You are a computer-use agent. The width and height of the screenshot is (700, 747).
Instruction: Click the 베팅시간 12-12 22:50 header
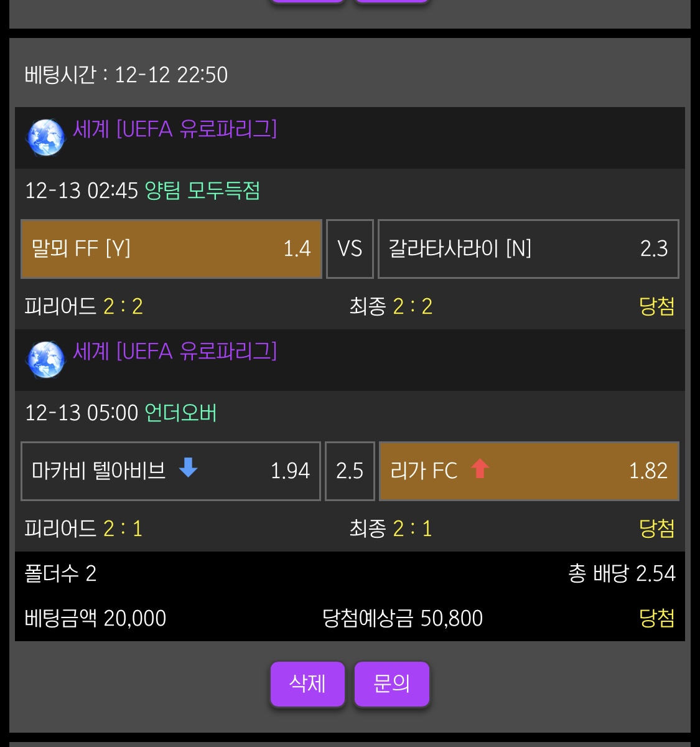point(126,75)
